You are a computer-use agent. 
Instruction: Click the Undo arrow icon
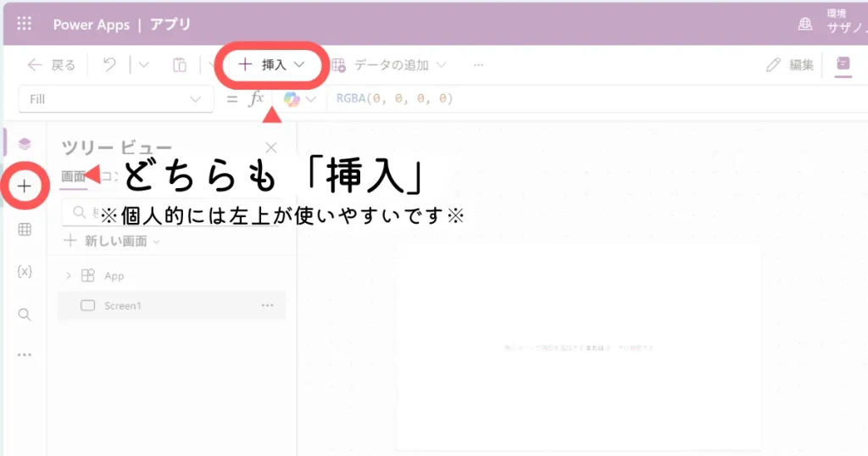[109, 64]
